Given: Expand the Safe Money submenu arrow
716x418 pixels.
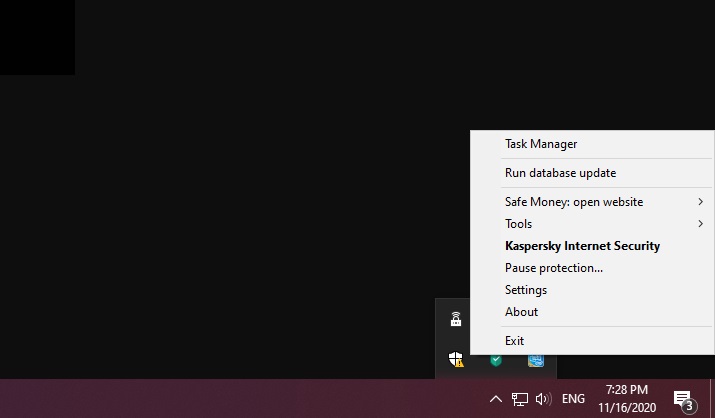Looking at the screenshot, I should tap(700, 202).
